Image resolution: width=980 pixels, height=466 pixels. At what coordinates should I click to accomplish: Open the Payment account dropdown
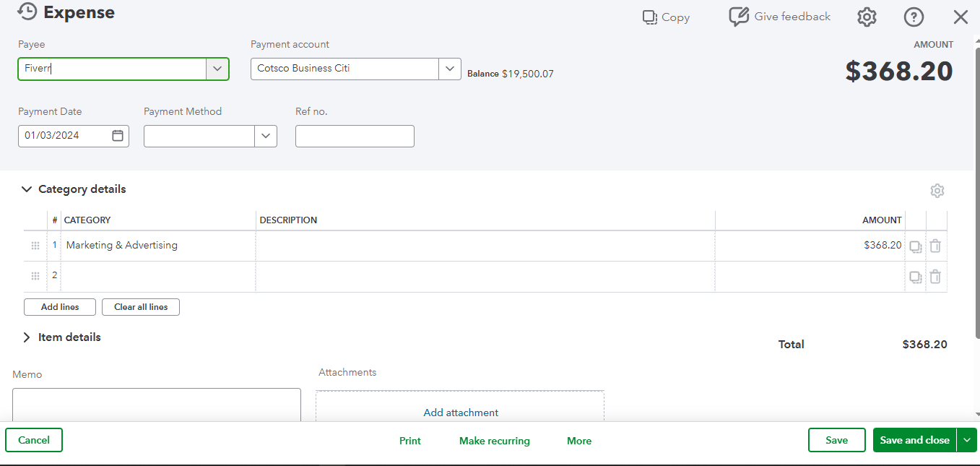click(449, 69)
